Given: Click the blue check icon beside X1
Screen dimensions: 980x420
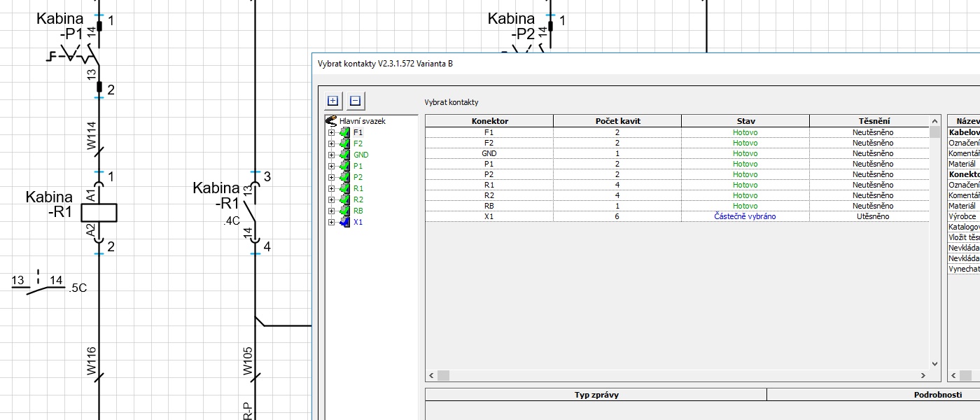Looking at the screenshot, I should pos(344,222).
